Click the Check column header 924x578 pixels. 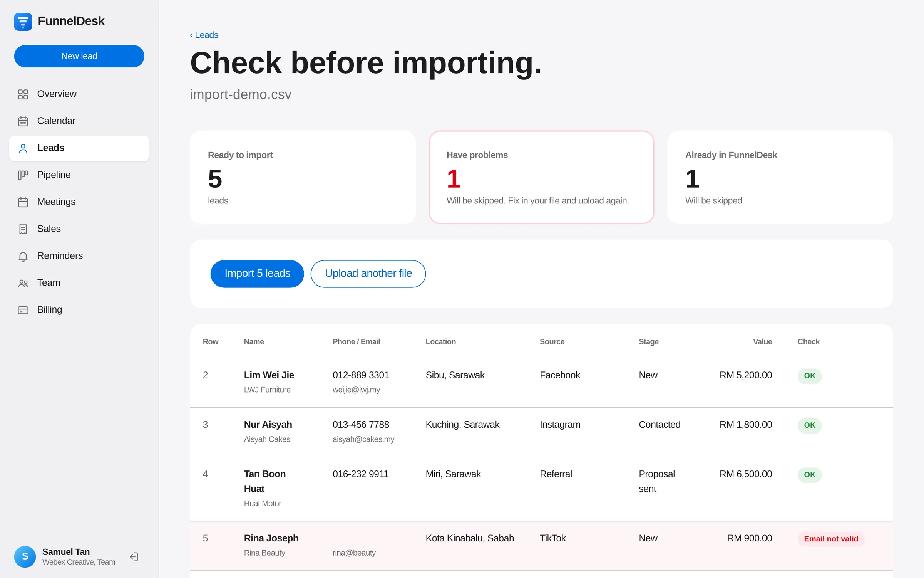(808, 341)
